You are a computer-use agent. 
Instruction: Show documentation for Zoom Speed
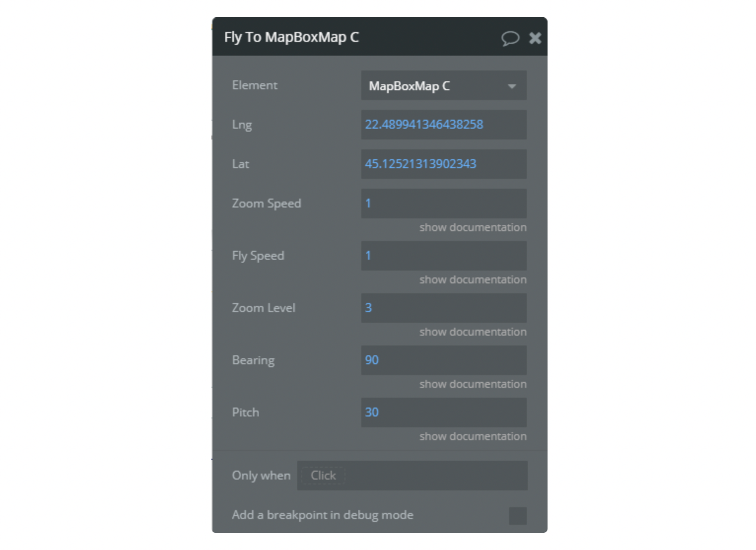(472, 227)
